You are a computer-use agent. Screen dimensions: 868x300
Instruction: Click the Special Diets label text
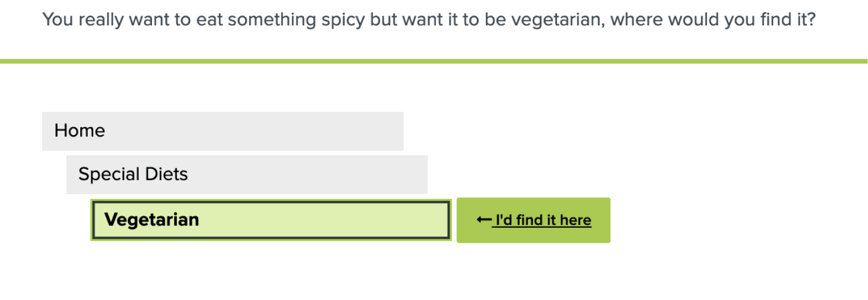coord(133,175)
